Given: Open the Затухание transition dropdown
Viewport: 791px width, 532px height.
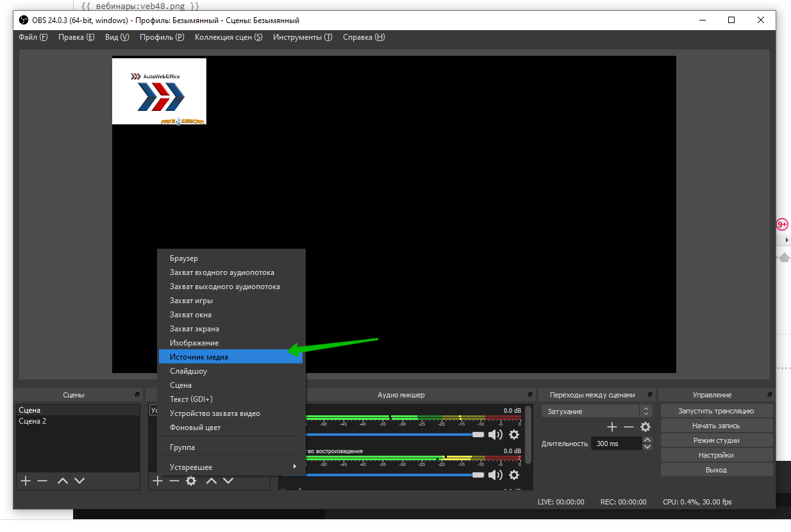Looking at the screenshot, I should [596, 411].
